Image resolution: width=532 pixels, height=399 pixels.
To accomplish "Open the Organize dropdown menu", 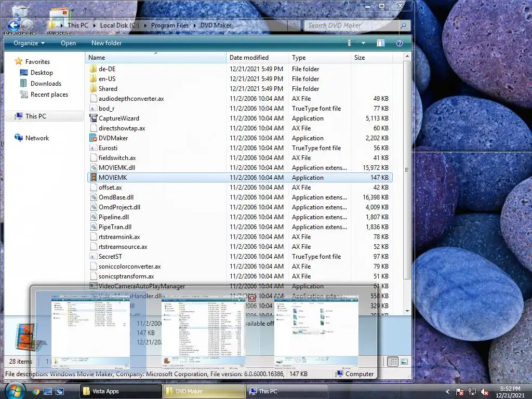I will click(29, 43).
